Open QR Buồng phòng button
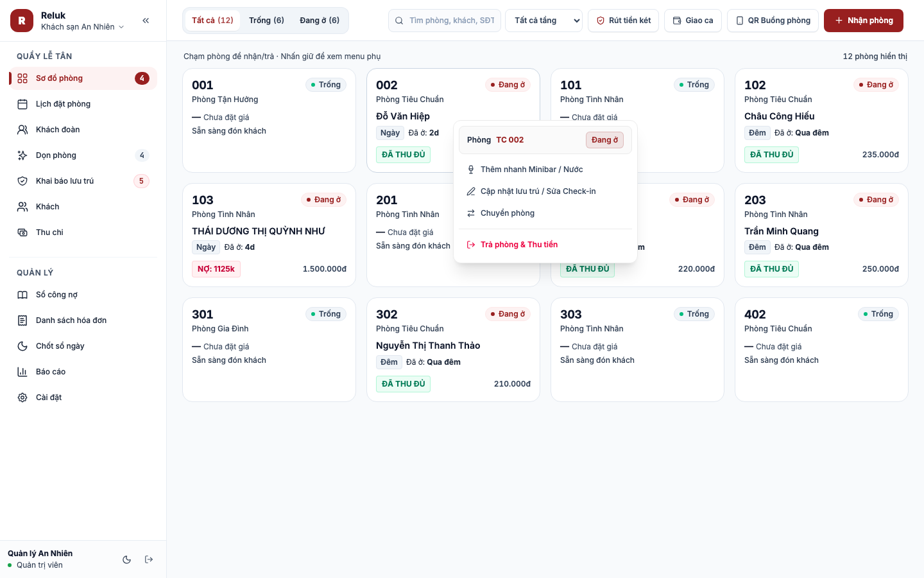Viewport: 924px width, 578px height. click(x=773, y=21)
